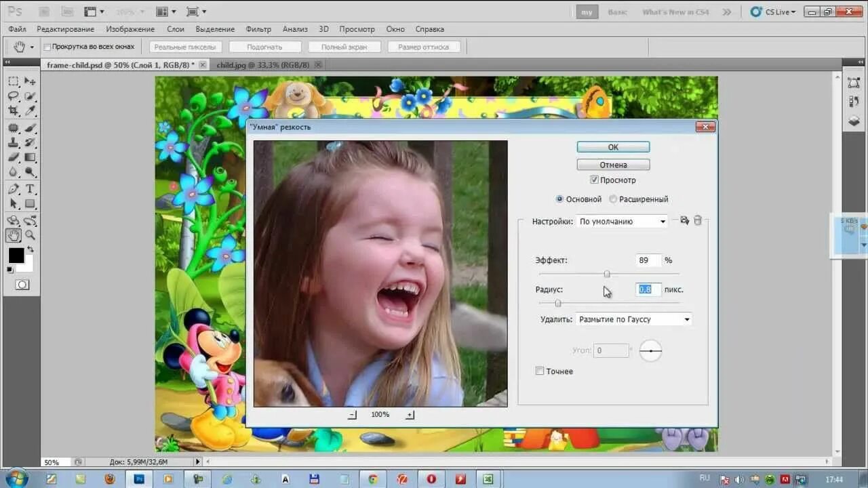Switch to the child.jpg document tab
The width and height of the screenshot is (868, 488).
pos(262,65)
